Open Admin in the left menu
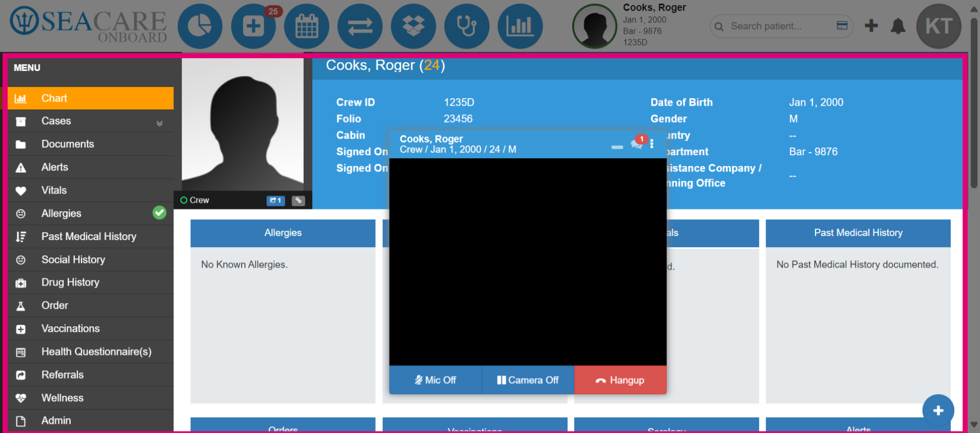Viewport: 980px width, 433px height. pyautogui.click(x=91, y=420)
